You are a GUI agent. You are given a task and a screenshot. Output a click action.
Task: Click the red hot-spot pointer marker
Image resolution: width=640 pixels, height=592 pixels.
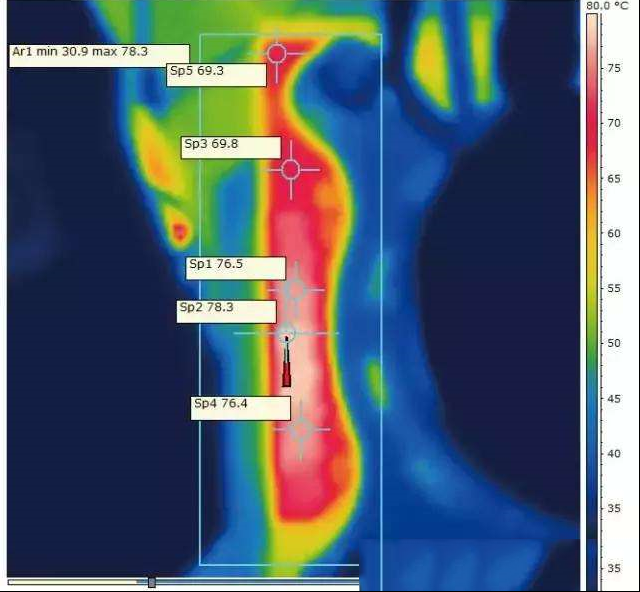click(287, 361)
